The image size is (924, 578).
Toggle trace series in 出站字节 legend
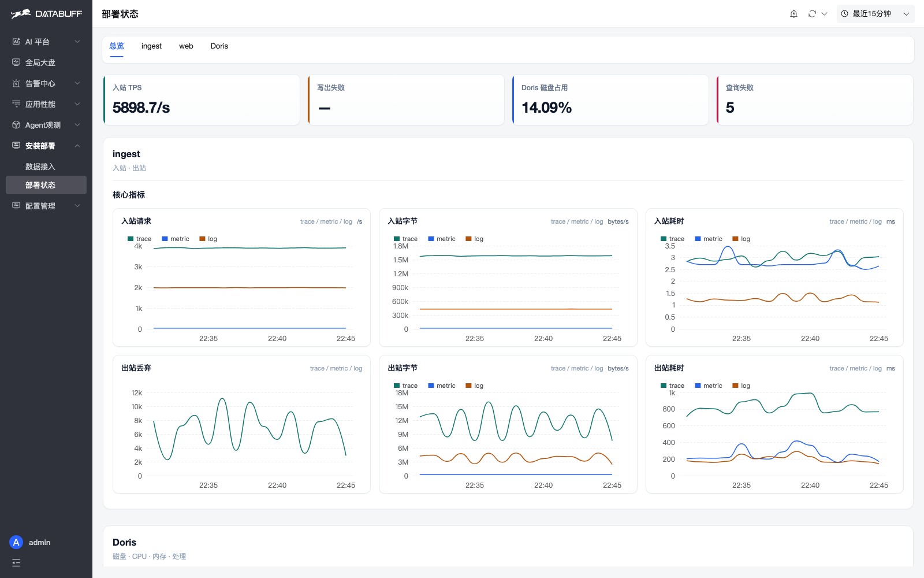(405, 386)
